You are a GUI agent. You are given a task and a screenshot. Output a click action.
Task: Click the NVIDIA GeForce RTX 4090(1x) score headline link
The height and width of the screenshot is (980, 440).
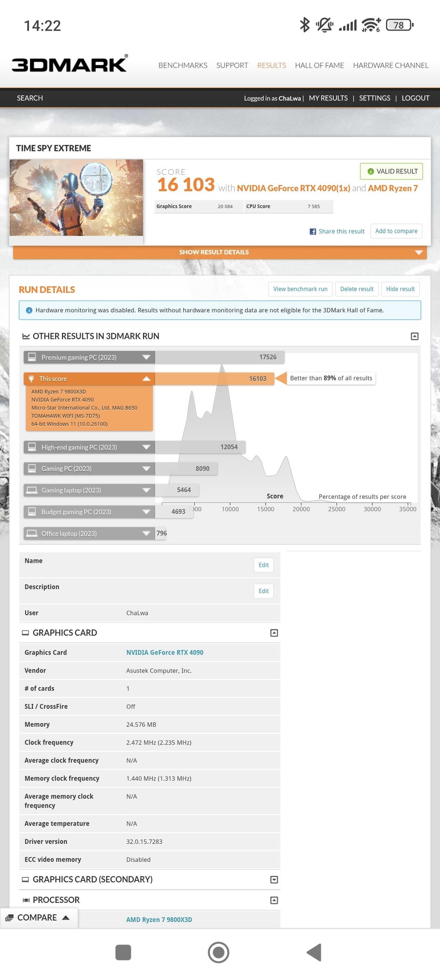(293, 188)
